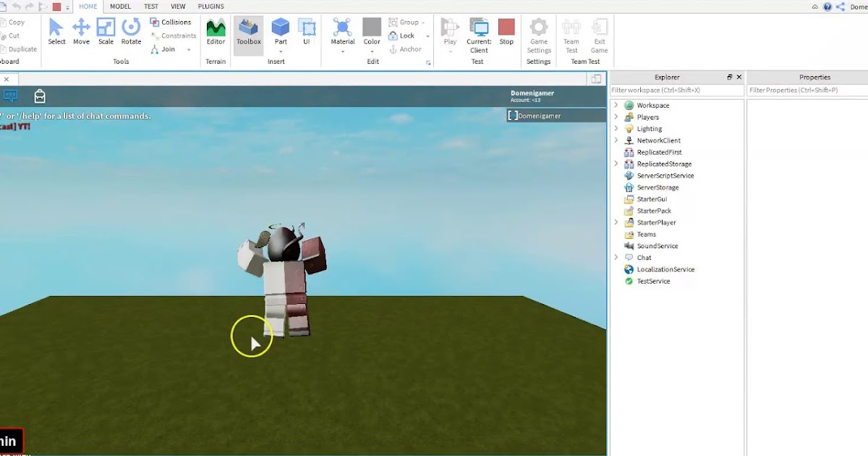The image size is (868, 456).
Task: Expand the Lighting node
Action: (x=616, y=129)
